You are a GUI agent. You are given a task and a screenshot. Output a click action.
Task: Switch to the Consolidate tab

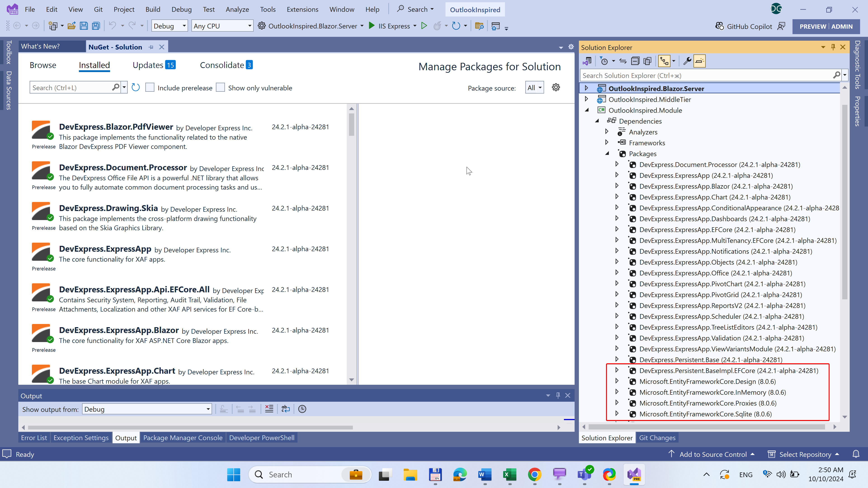(226, 65)
